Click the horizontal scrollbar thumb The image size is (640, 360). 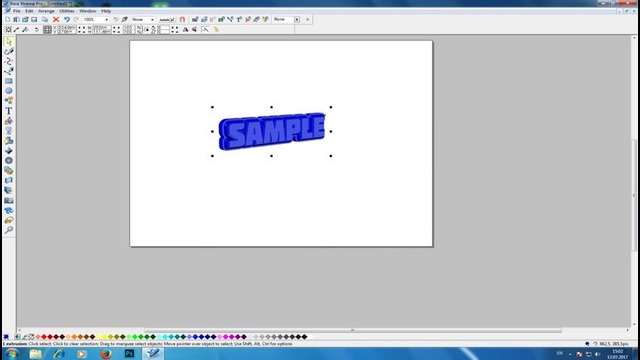pos(352,330)
